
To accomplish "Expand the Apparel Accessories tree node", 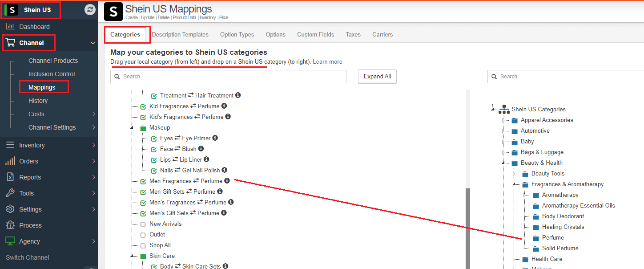I will point(503,120).
